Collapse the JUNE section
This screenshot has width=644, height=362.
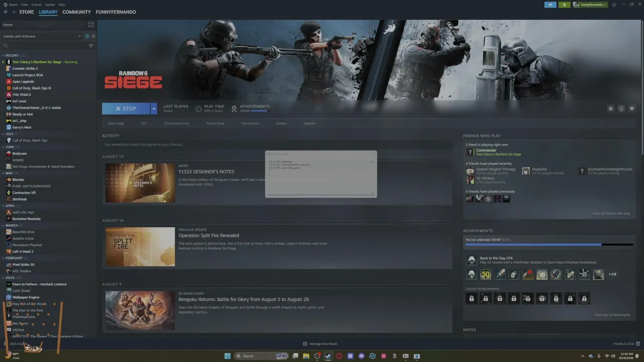point(4,147)
